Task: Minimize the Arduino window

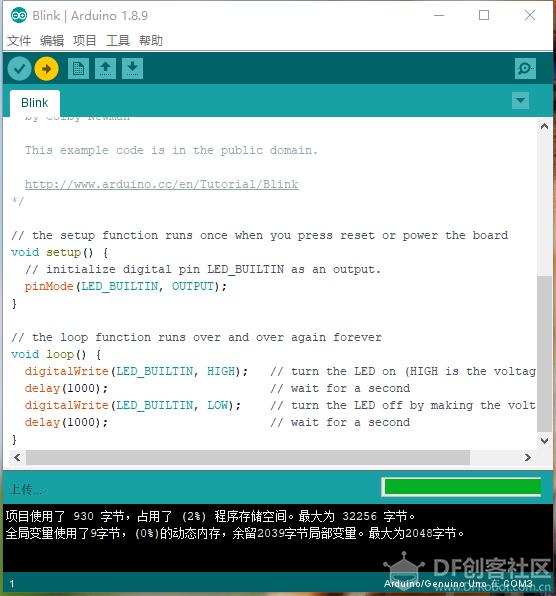Action: [439, 16]
